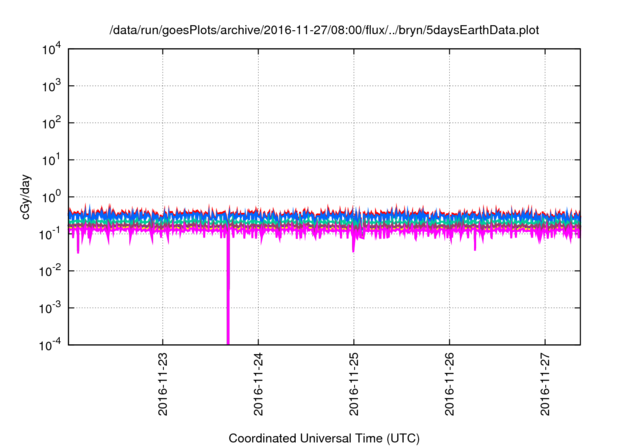Click the 2016-11-25 date tick label
The width and height of the screenshot is (640, 448).
pyautogui.click(x=354, y=384)
